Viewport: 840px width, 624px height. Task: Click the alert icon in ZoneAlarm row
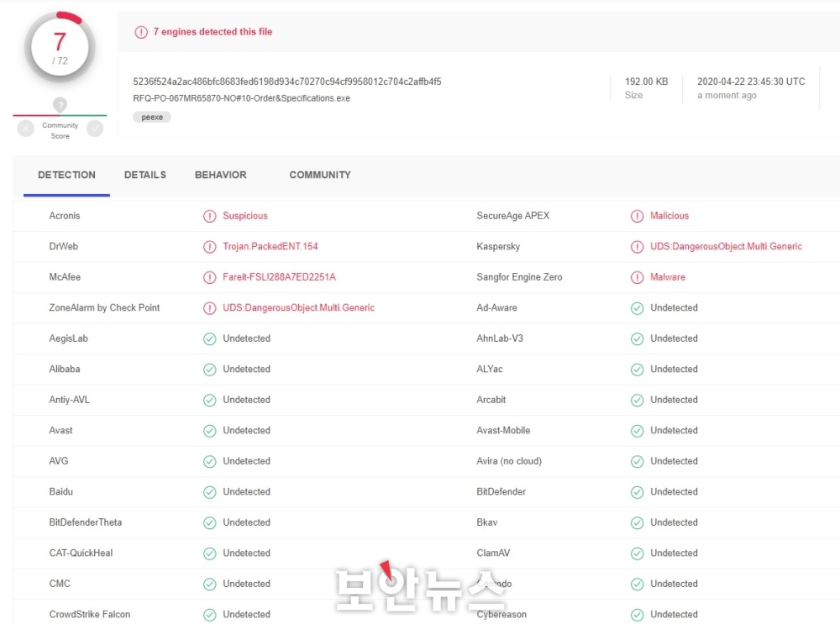(209, 308)
